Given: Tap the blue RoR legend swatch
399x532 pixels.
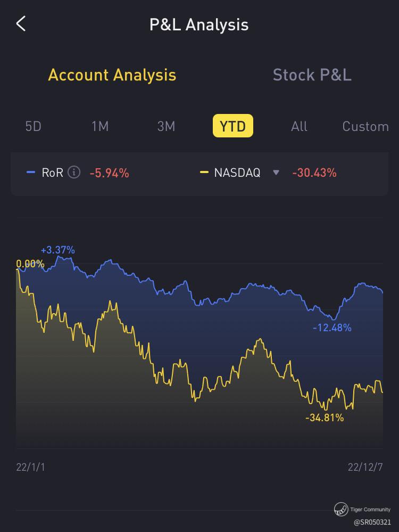Looking at the screenshot, I should tap(31, 173).
